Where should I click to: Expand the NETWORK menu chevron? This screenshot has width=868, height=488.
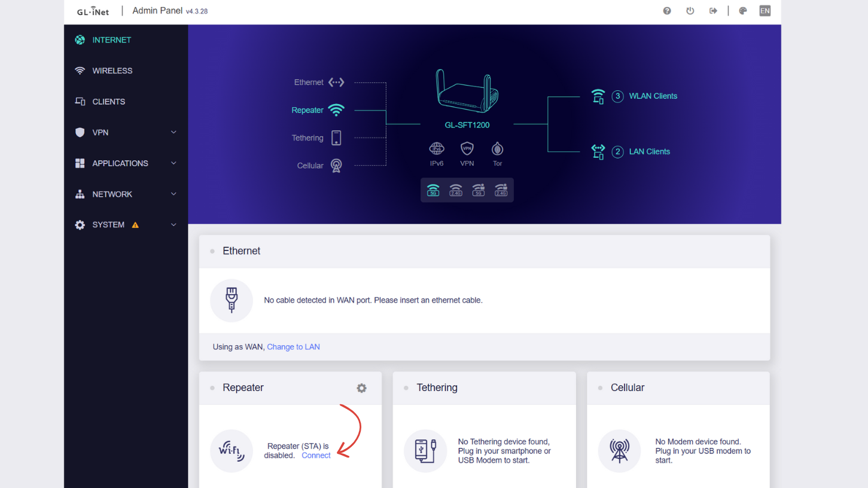173,194
